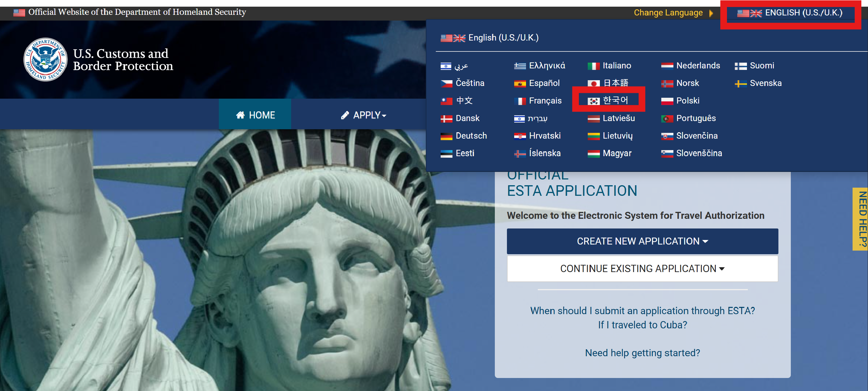Expand the CREATE NEW APPLICATION dropdown
Screen dimensions: 868x391
click(642, 241)
